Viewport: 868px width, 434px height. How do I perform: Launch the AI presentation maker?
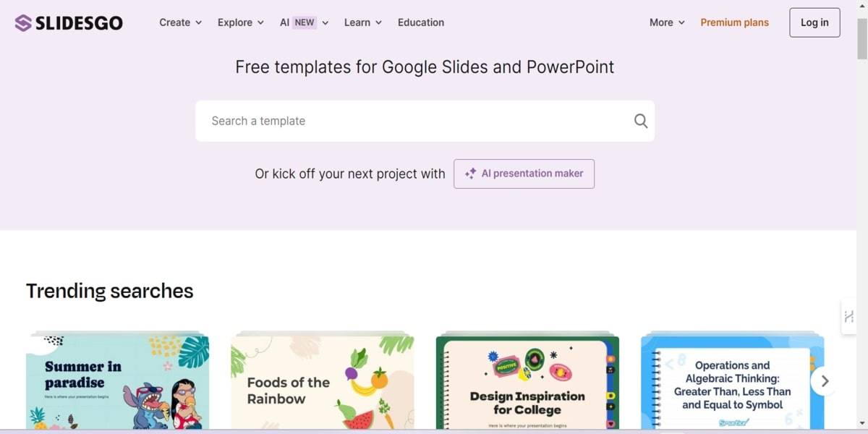[524, 174]
